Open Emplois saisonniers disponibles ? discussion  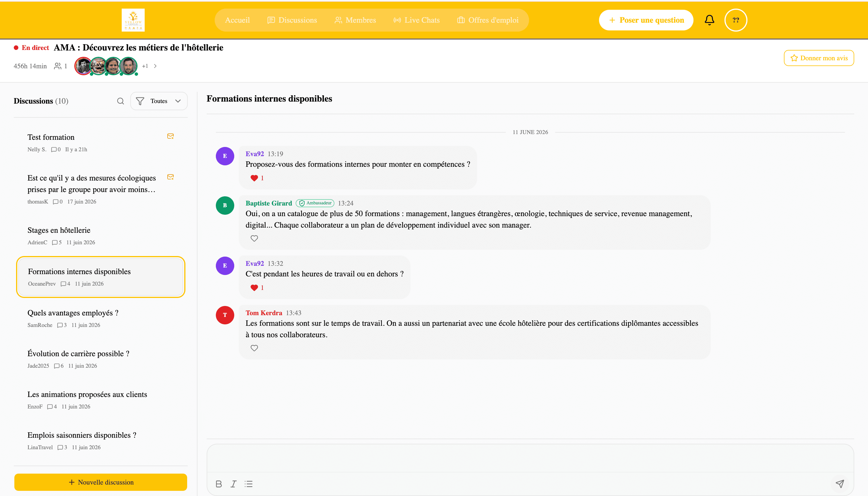(x=100, y=441)
